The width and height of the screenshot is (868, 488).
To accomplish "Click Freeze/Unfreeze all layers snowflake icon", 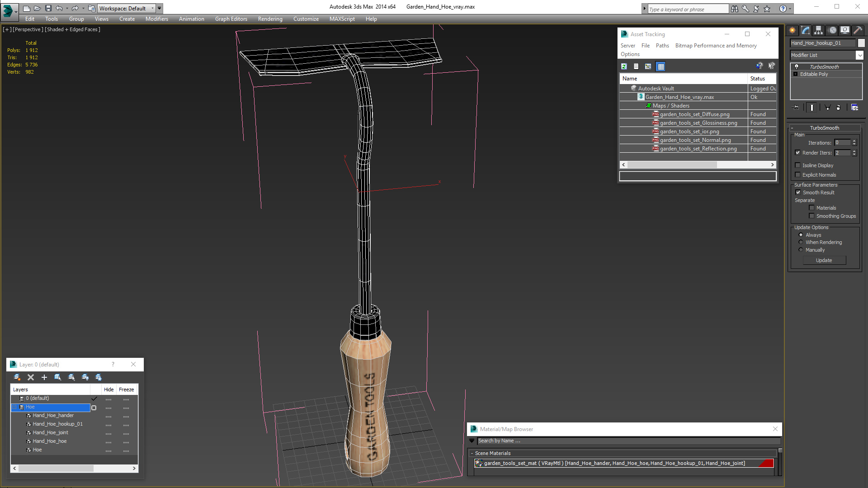I will (99, 377).
